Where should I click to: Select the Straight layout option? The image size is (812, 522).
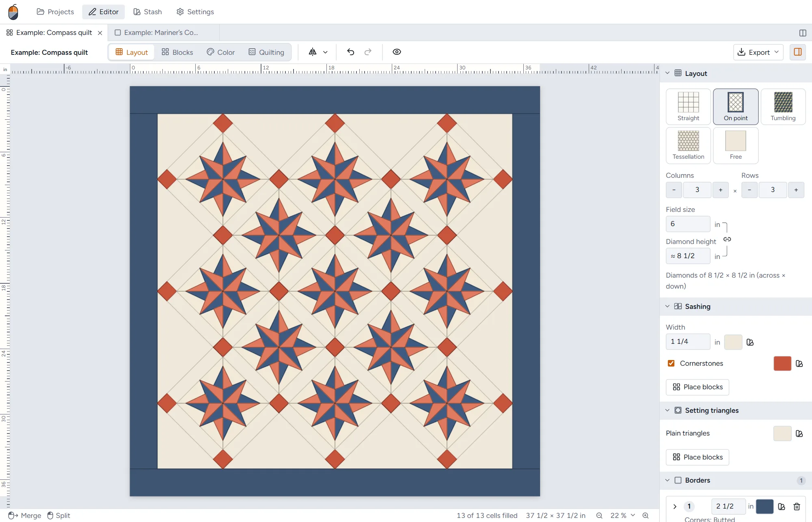click(688, 106)
